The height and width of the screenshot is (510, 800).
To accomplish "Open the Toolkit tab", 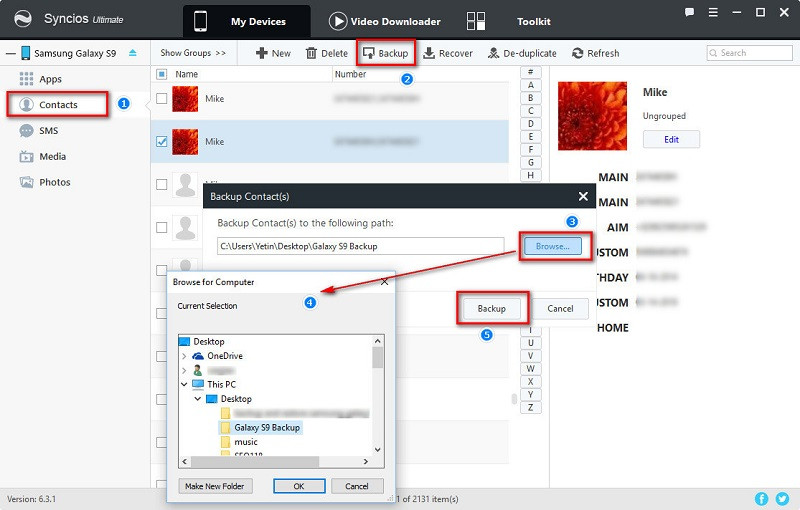I will [533, 21].
